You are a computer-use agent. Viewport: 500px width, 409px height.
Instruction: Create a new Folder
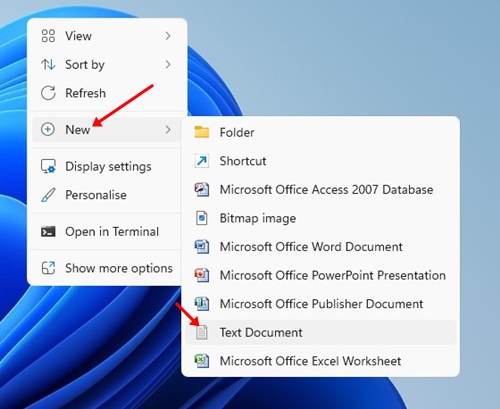[x=321, y=132]
